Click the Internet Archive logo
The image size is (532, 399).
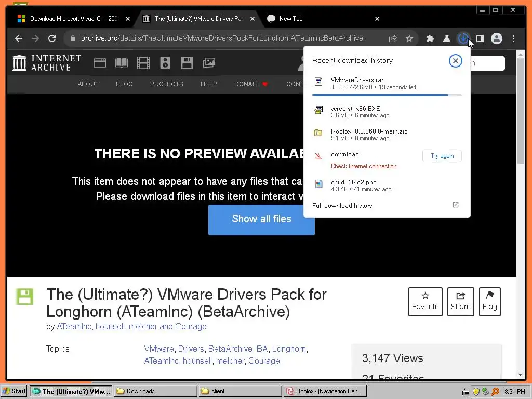pyautogui.click(x=47, y=63)
